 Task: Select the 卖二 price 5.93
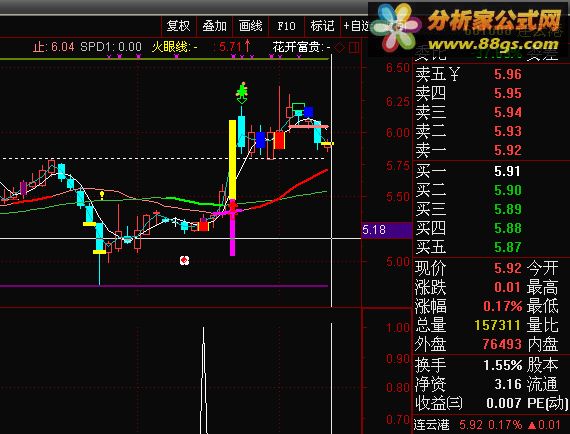pos(507,131)
